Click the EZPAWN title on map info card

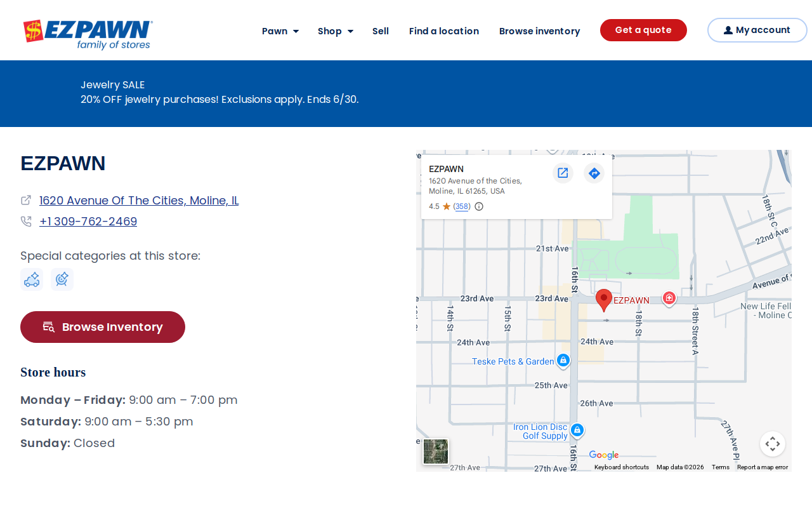[x=446, y=169]
